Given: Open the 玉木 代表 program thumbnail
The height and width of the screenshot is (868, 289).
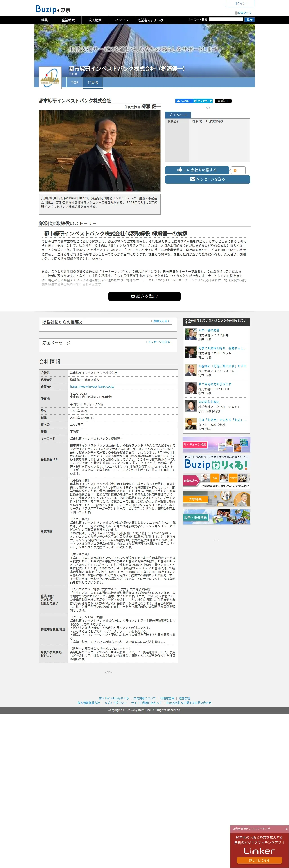Looking at the screenshot, I should click(191, 424).
